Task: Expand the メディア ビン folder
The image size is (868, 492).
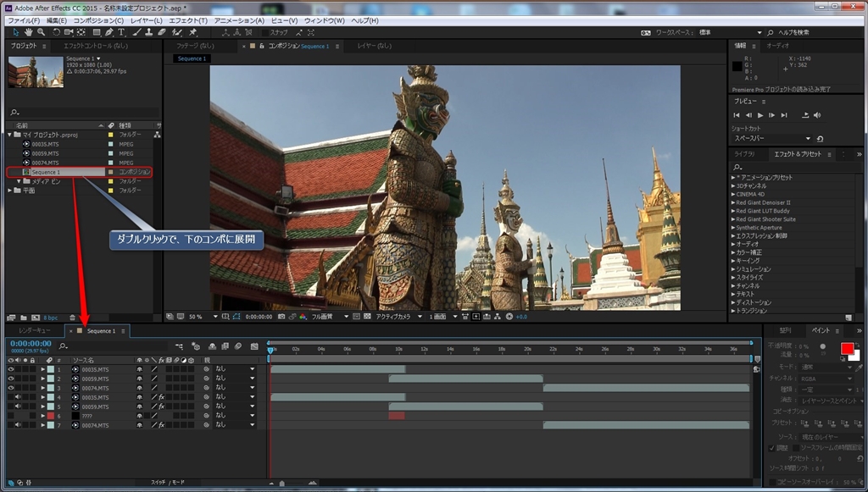Action: click(x=19, y=181)
